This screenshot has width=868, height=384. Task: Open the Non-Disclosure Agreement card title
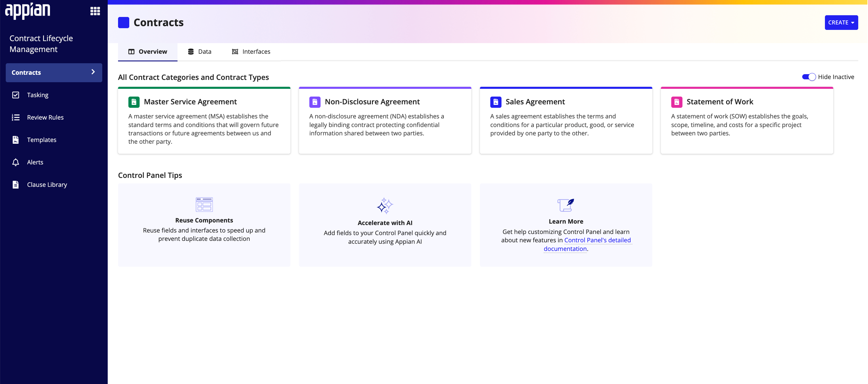pyautogui.click(x=372, y=102)
